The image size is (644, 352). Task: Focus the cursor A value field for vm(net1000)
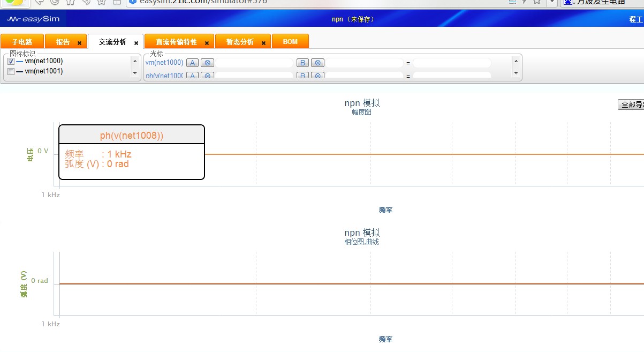(x=254, y=63)
